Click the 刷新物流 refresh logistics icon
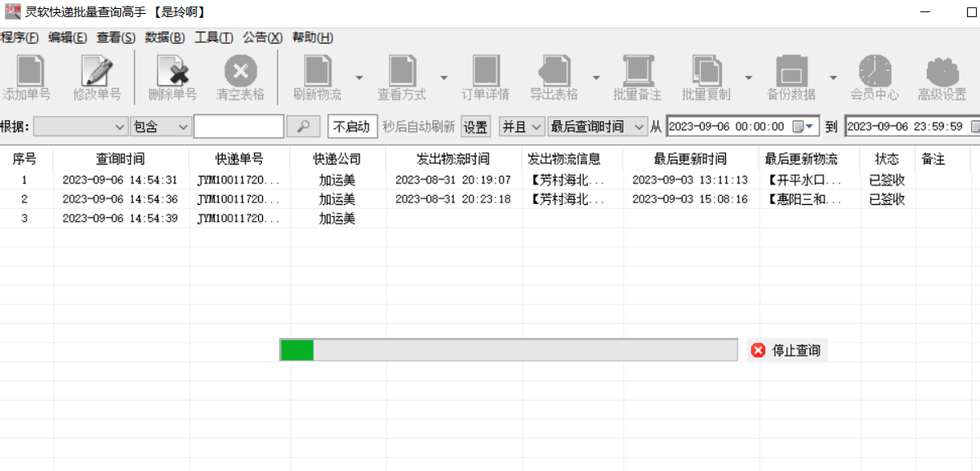The image size is (980, 471). point(317,70)
